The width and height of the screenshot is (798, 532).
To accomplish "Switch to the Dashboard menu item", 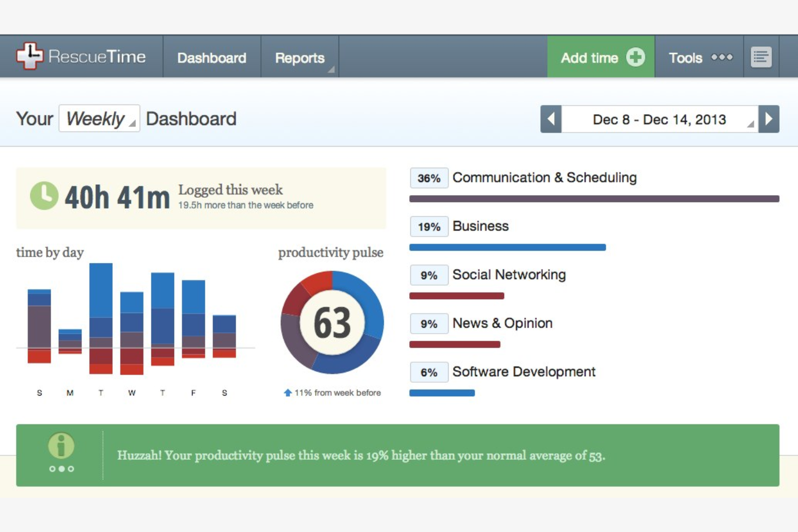I will [211, 57].
